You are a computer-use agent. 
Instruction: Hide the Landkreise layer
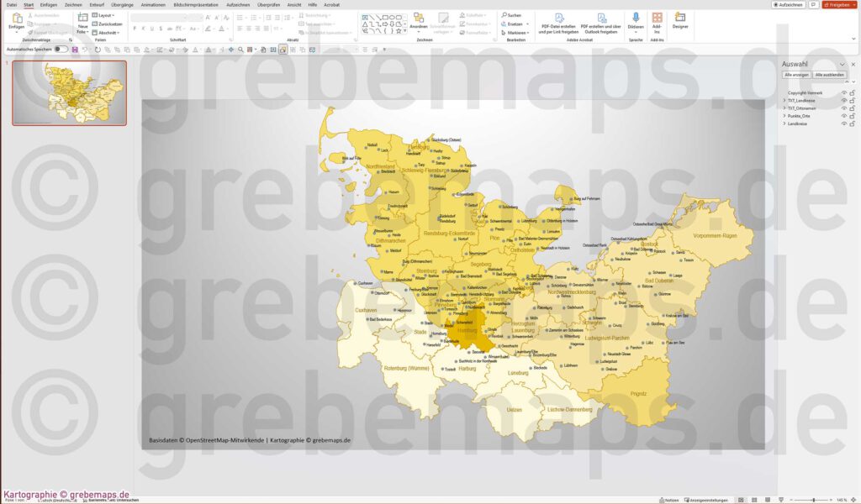coord(844,123)
